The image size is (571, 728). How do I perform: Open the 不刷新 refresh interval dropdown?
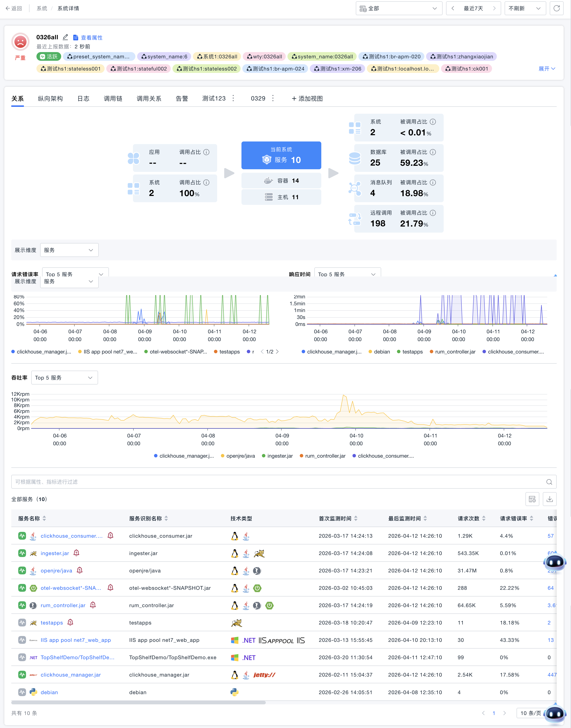(525, 8)
